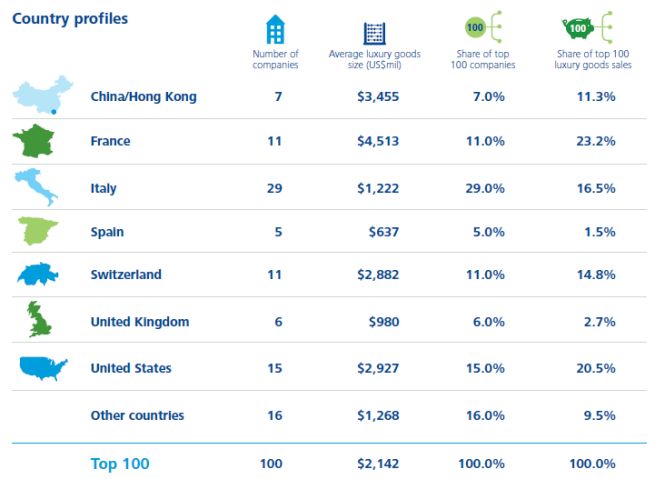
Task: Select the blue United States map icon
Action: (43, 368)
